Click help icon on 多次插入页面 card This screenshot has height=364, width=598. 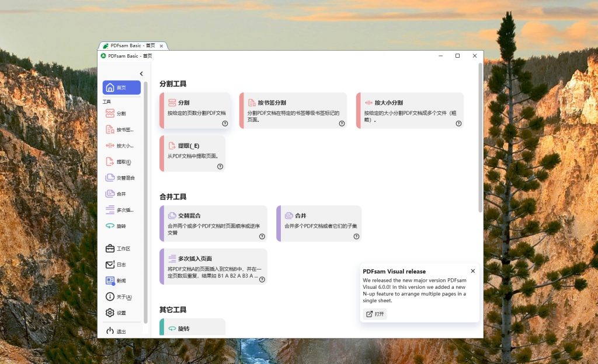[x=262, y=279]
